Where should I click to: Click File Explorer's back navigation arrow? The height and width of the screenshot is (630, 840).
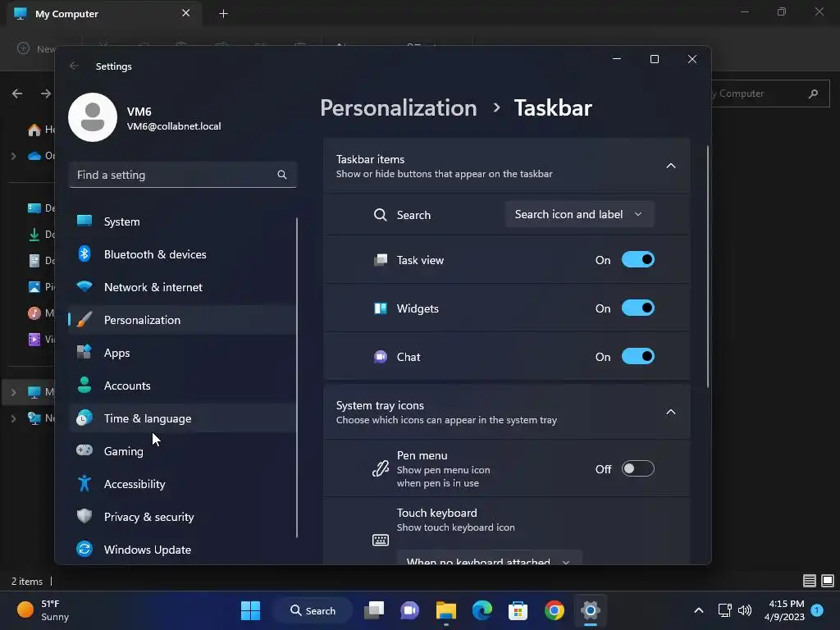tap(17, 94)
